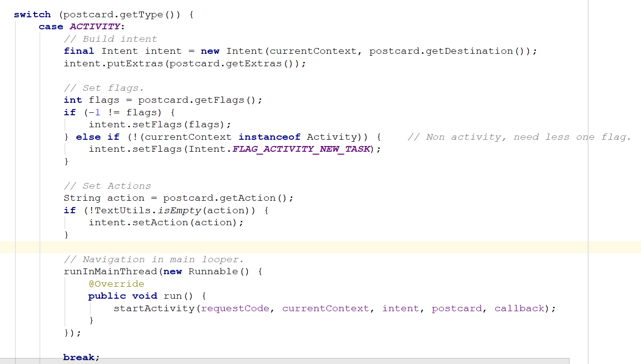Click the "intent.putExtras" method call

(113, 63)
